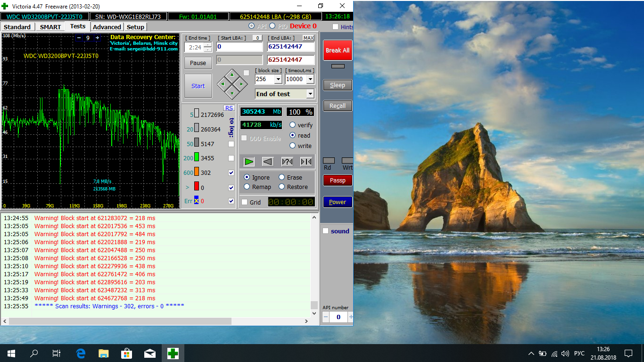
Task: Click the plus icon above the graph
Action: pyautogui.click(x=98, y=38)
